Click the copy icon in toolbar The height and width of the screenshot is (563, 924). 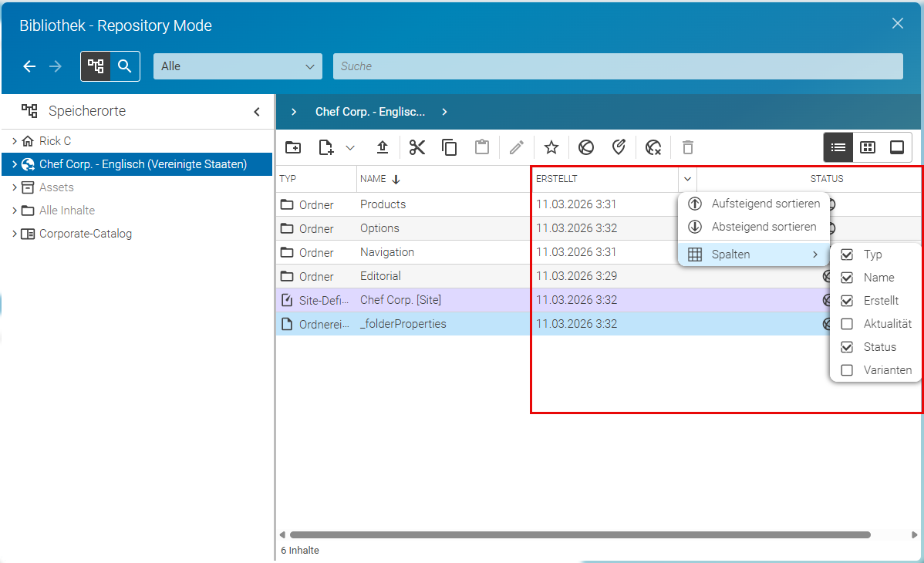point(449,147)
